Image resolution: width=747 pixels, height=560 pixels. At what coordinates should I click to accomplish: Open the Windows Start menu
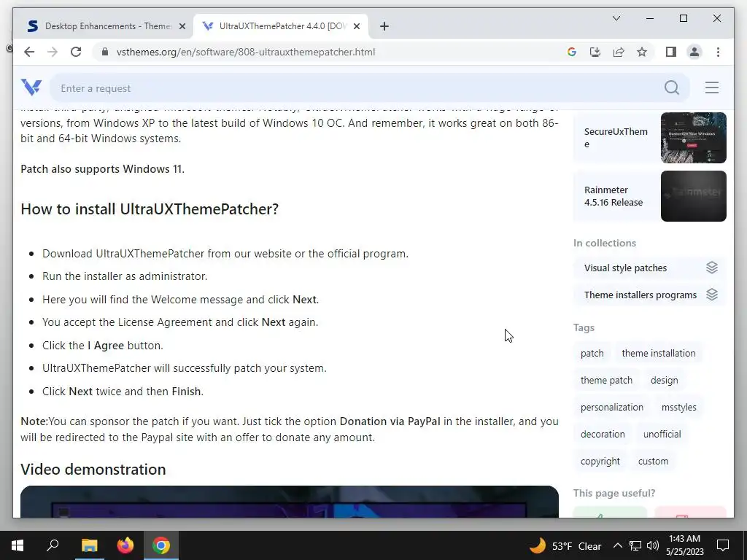click(x=18, y=545)
